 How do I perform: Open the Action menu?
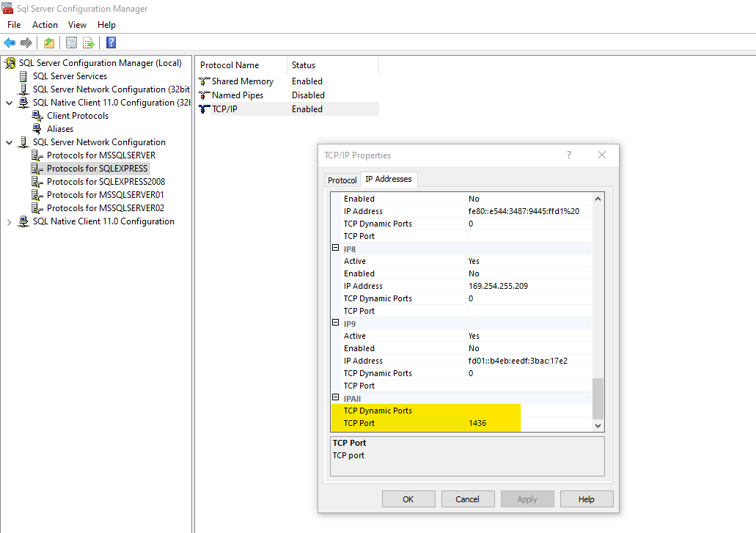(45, 25)
